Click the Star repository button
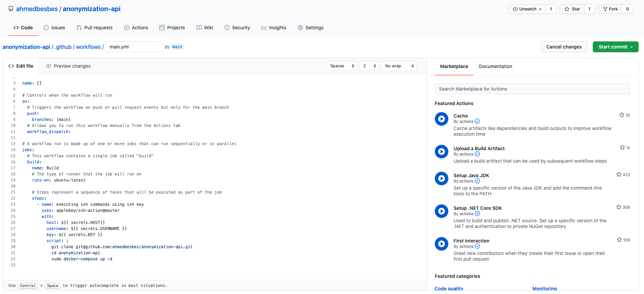Viewport: 644px width, 294px height. 572,9
